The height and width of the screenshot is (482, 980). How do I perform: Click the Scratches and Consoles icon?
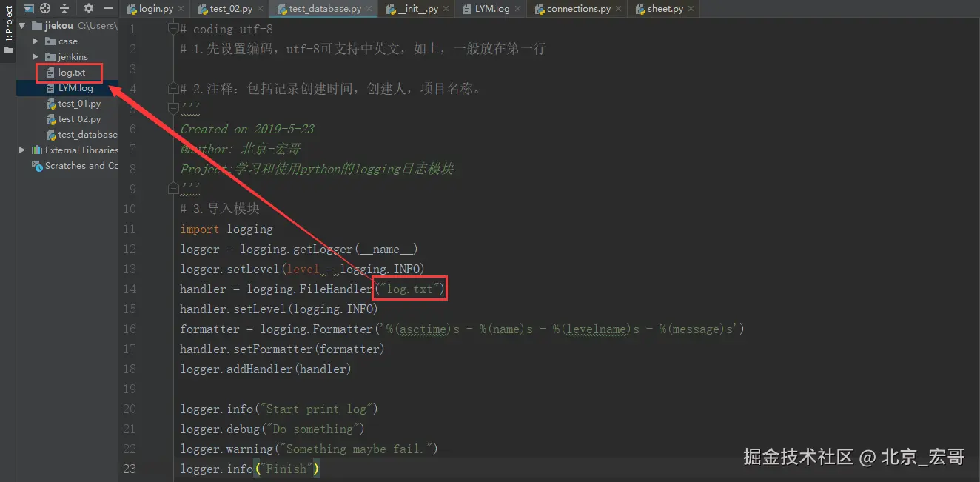tap(38, 166)
